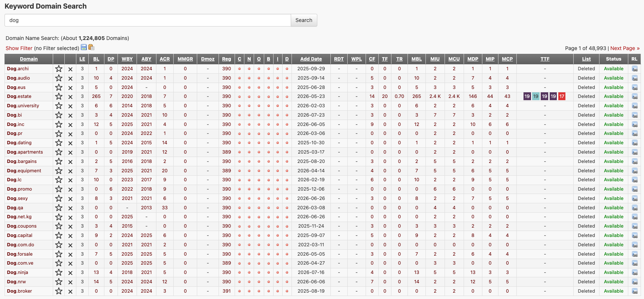
Task: Click X icon on Dog.promo row
Action: tap(70, 189)
